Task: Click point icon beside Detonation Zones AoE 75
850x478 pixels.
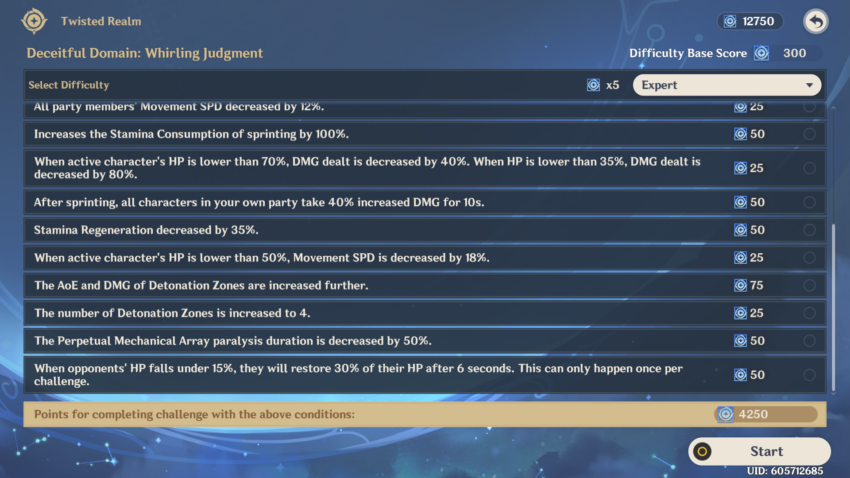Action: point(740,286)
